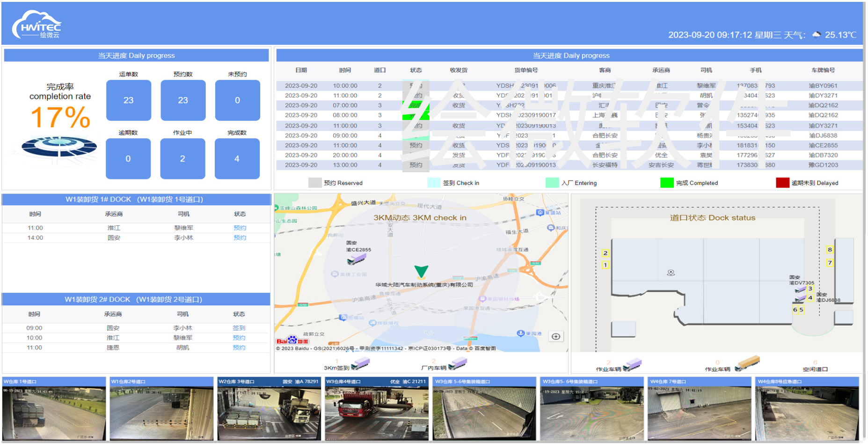Screen dimensions: 868x445
Task: Click truck 渝CE2855 on the 3KM map
Action: (x=357, y=258)
